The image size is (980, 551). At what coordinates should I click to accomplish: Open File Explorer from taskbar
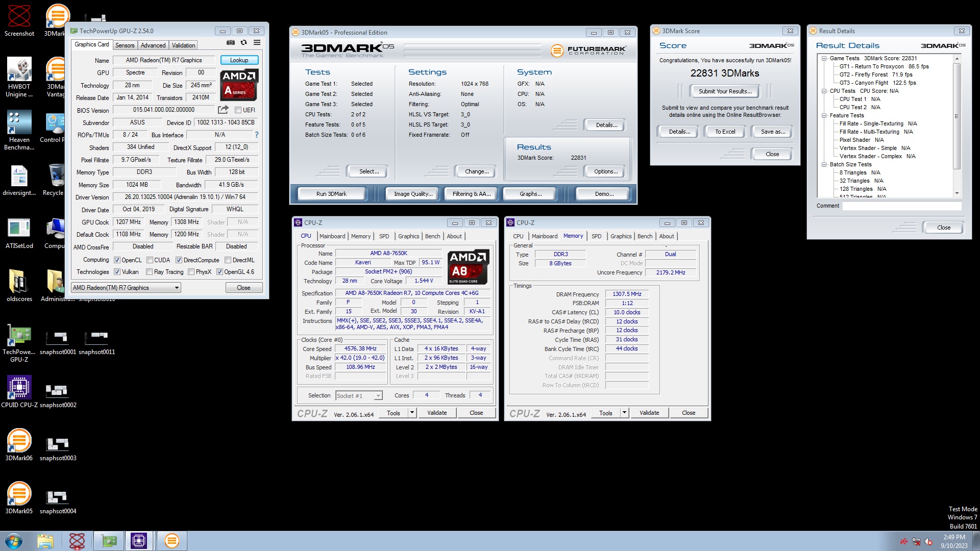click(45, 541)
